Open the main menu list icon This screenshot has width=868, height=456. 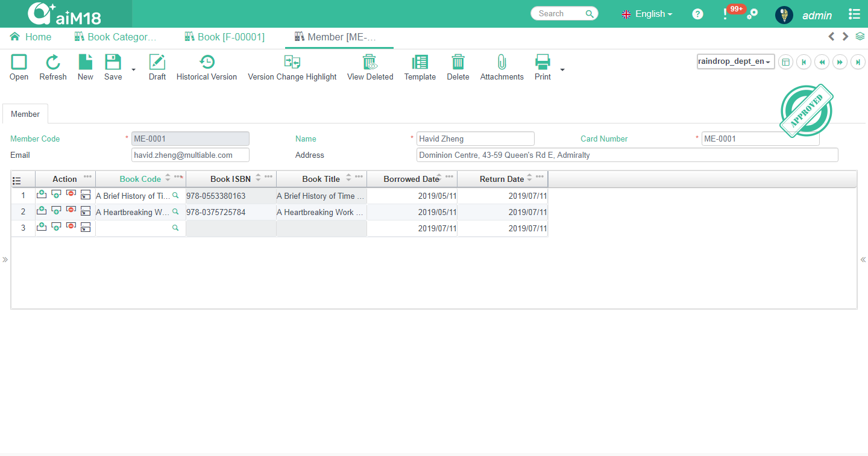pyautogui.click(x=854, y=14)
